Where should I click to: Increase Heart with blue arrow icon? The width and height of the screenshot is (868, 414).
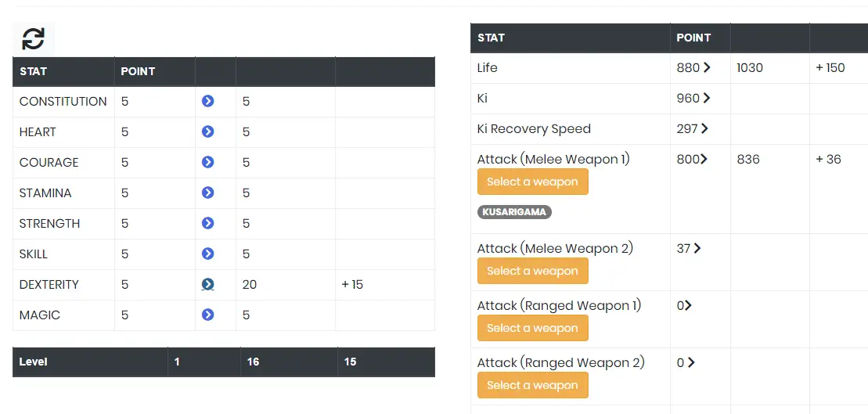[x=207, y=131]
